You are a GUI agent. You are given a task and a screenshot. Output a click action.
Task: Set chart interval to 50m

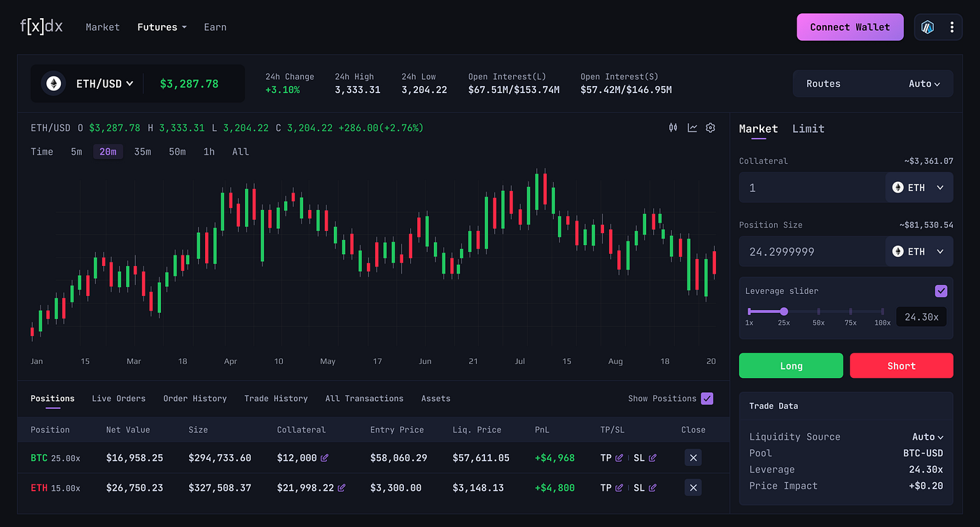tap(177, 152)
